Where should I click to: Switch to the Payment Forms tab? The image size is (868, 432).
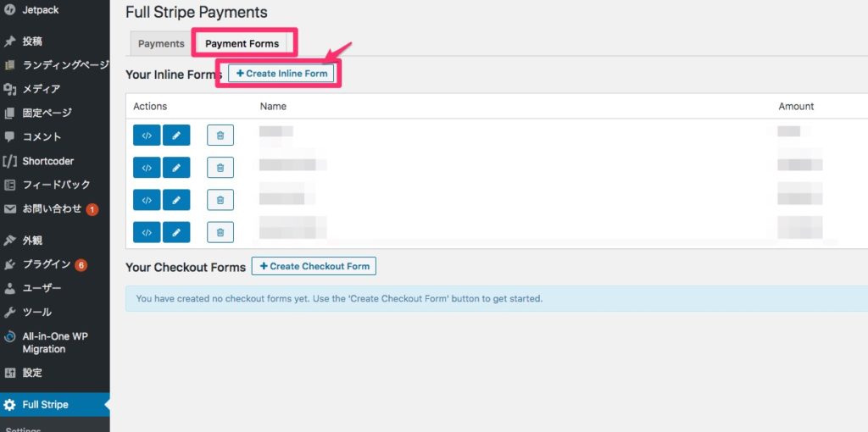tap(242, 44)
